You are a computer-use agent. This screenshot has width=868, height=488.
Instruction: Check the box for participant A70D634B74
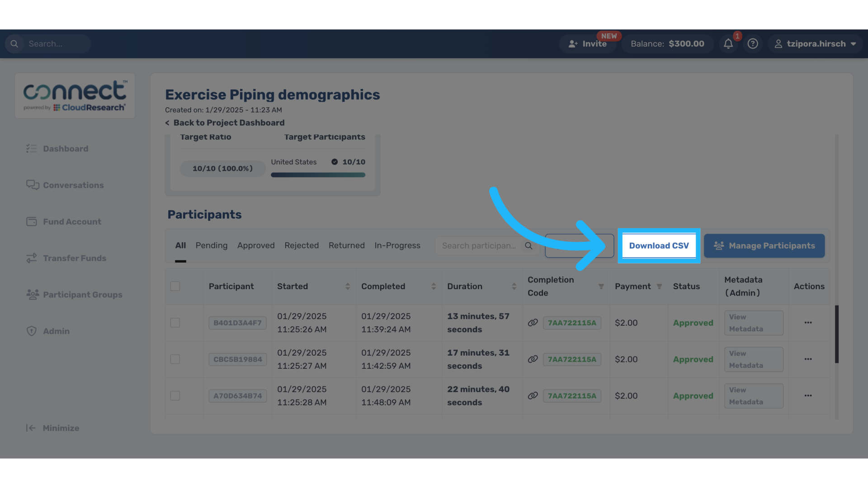click(175, 396)
